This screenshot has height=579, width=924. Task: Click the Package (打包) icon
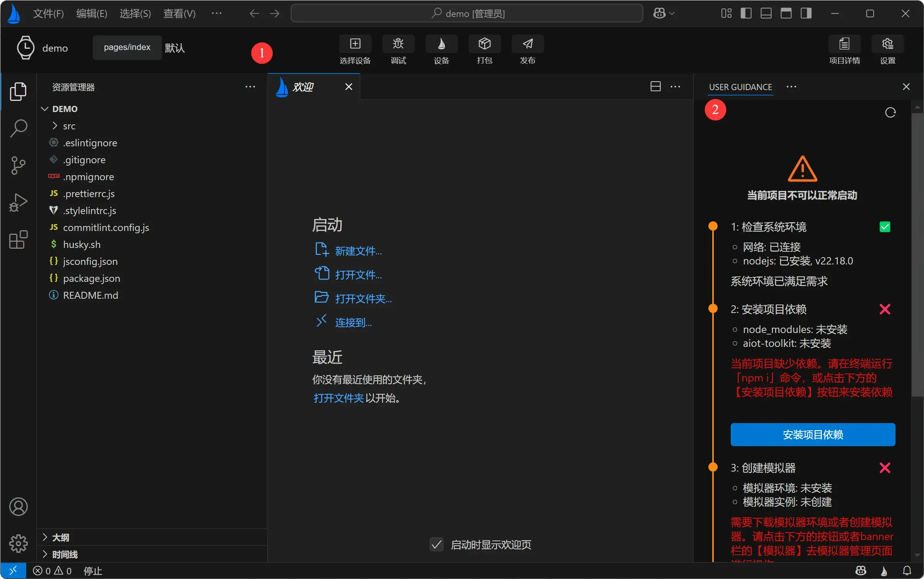484,50
